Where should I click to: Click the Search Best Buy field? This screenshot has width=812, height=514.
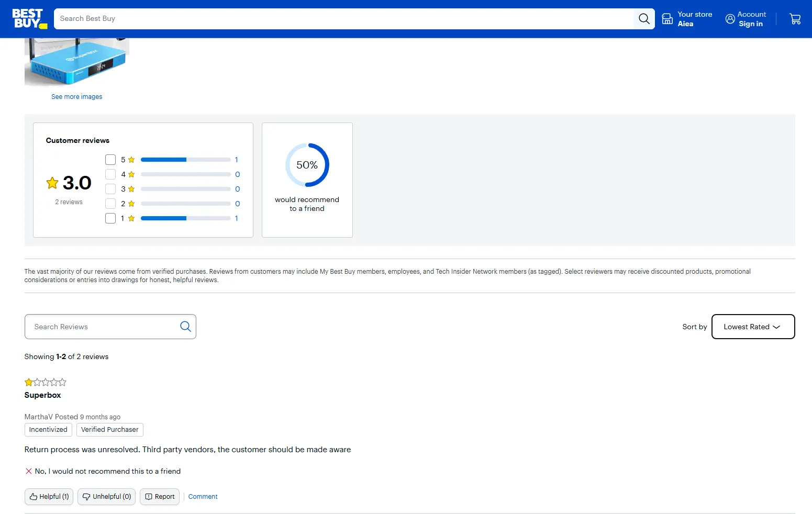(343, 19)
